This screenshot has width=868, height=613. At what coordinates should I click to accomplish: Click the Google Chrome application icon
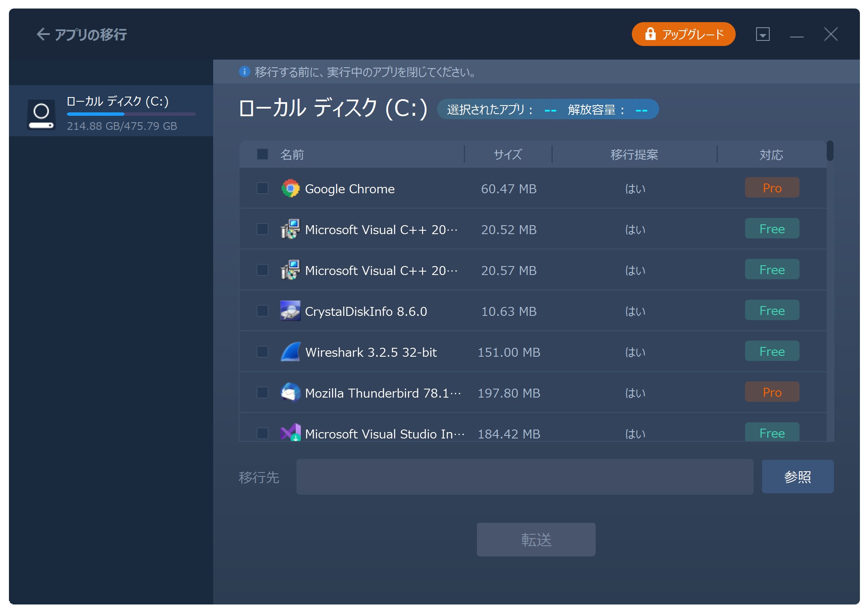pyautogui.click(x=291, y=189)
